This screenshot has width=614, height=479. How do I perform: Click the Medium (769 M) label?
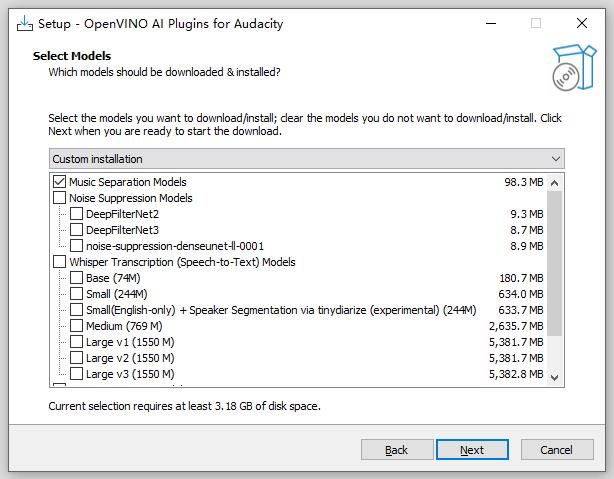click(124, 326)
